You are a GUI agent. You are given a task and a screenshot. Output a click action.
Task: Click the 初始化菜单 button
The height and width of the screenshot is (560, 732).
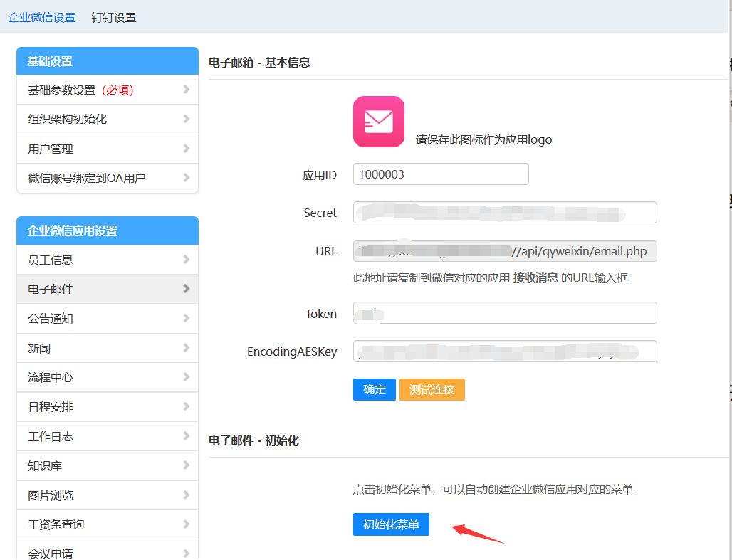coord(391,524)
